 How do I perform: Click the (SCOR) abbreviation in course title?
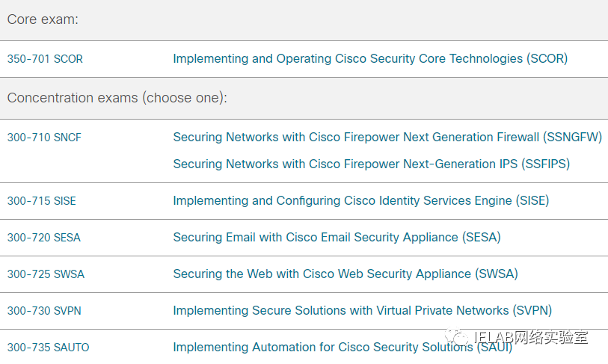547,58
